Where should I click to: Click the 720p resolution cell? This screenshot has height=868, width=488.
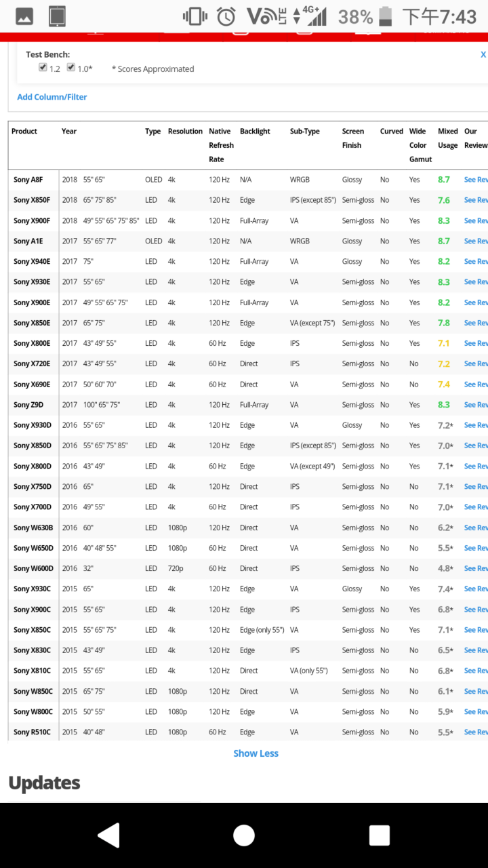point(176,568)
